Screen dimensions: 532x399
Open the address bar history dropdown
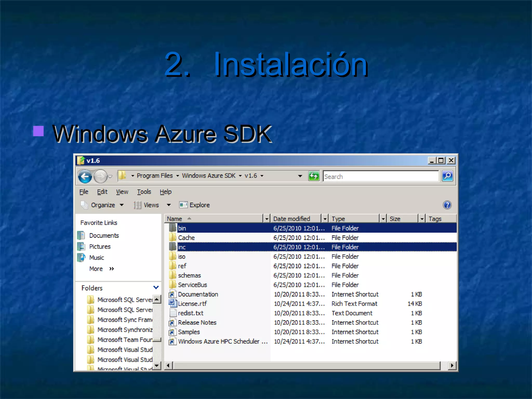tap(300, 176)
